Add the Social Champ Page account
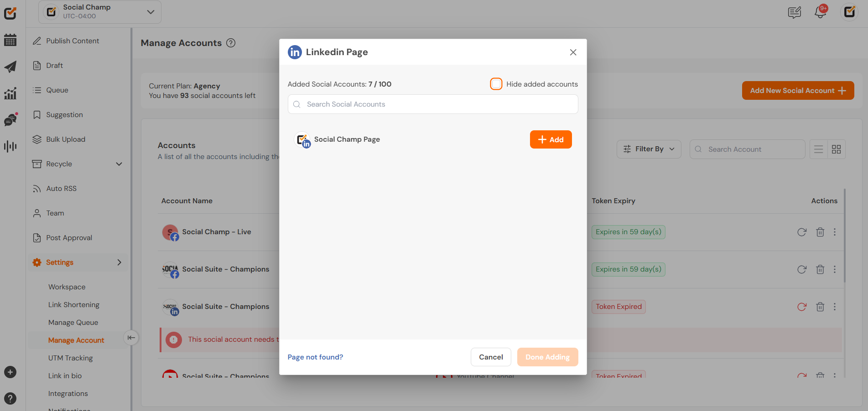Image resolution: width=868 pixels, height=411 pixels. [x=551, y=139]
